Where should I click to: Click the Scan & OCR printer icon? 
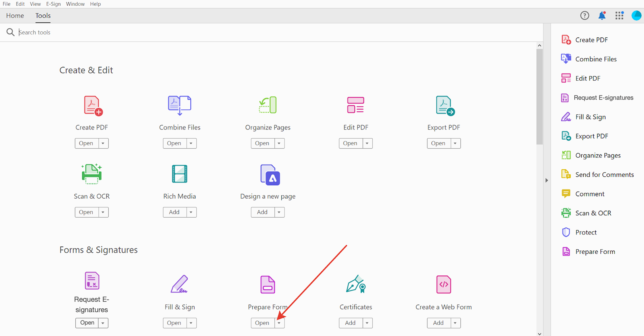(92, 174)
